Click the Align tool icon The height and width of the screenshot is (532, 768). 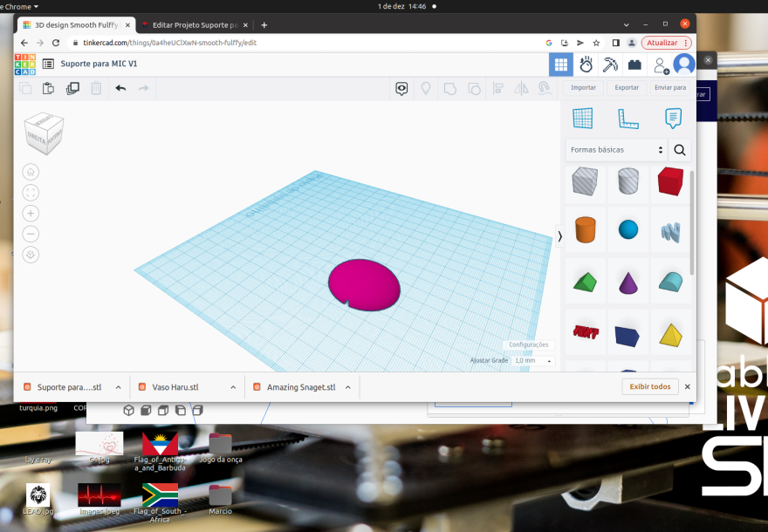497,89
